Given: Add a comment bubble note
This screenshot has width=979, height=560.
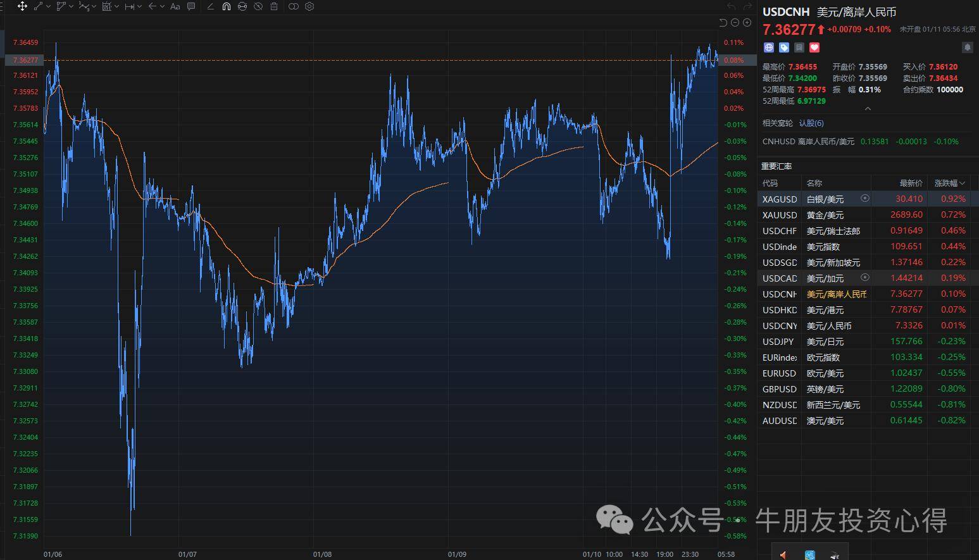Looking at the screenshot, I should [191, 6].
